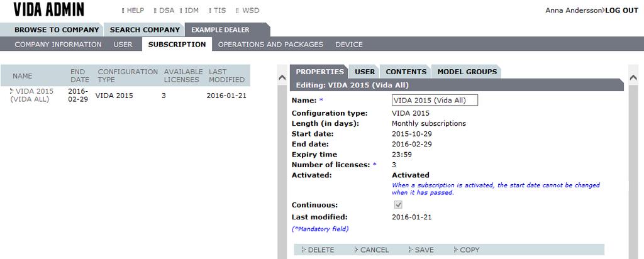Open the Subscription section
The width and height of the screenshot is (644, 259).
point(177,45)
